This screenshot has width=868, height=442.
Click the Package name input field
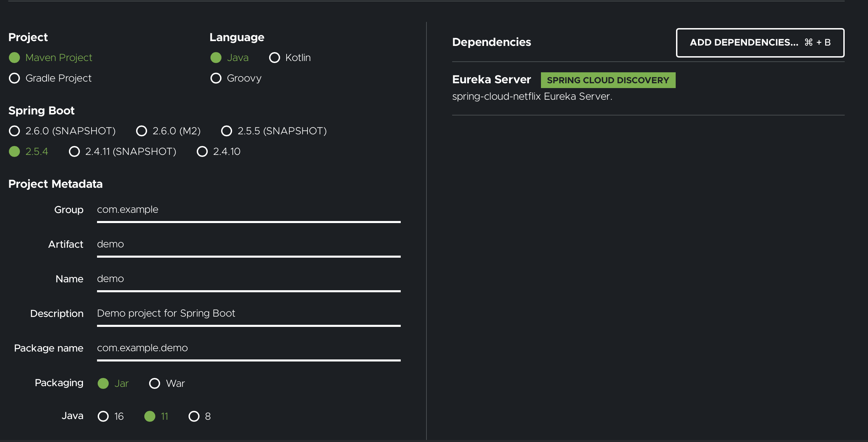tap(249, 348)
